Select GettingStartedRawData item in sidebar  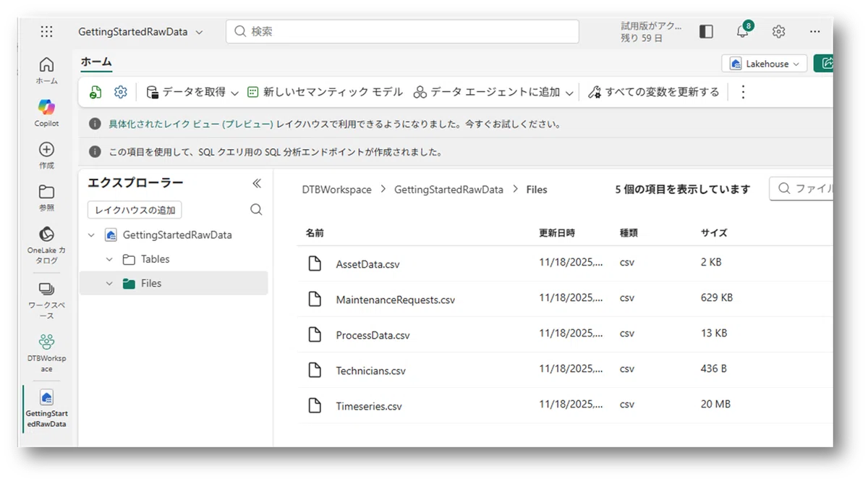coord(46,409)
